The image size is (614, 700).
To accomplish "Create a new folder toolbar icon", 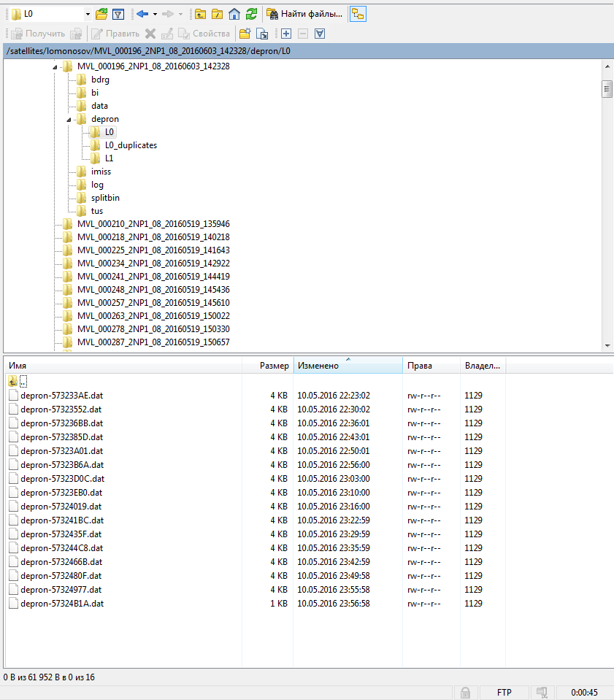I will point(245,34).
